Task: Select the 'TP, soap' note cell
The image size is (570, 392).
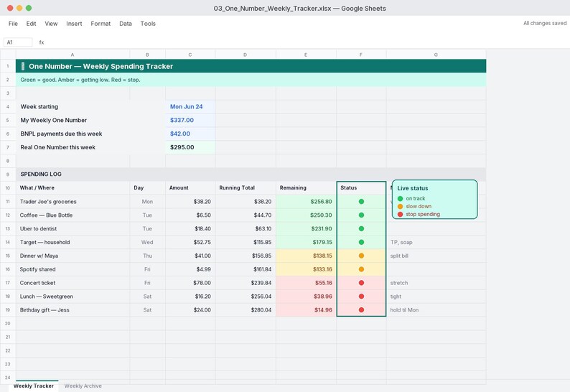Action: coord(436,242)
